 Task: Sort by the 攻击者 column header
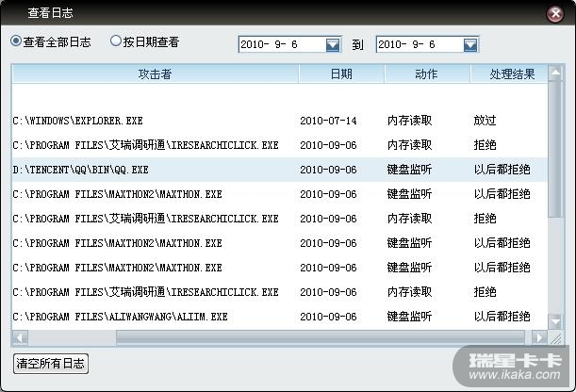pos(155,74)
